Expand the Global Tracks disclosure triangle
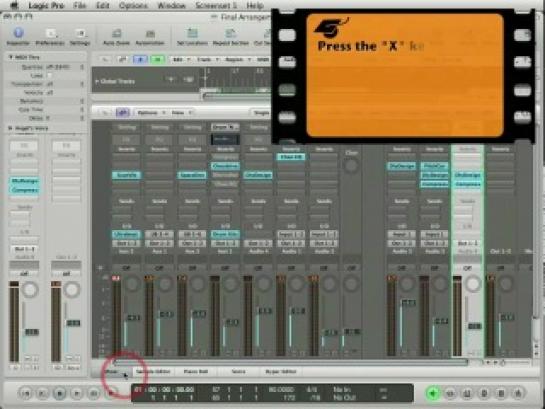Image resolution: width=545 pixels, height=409 pixels. coord(97,81)
